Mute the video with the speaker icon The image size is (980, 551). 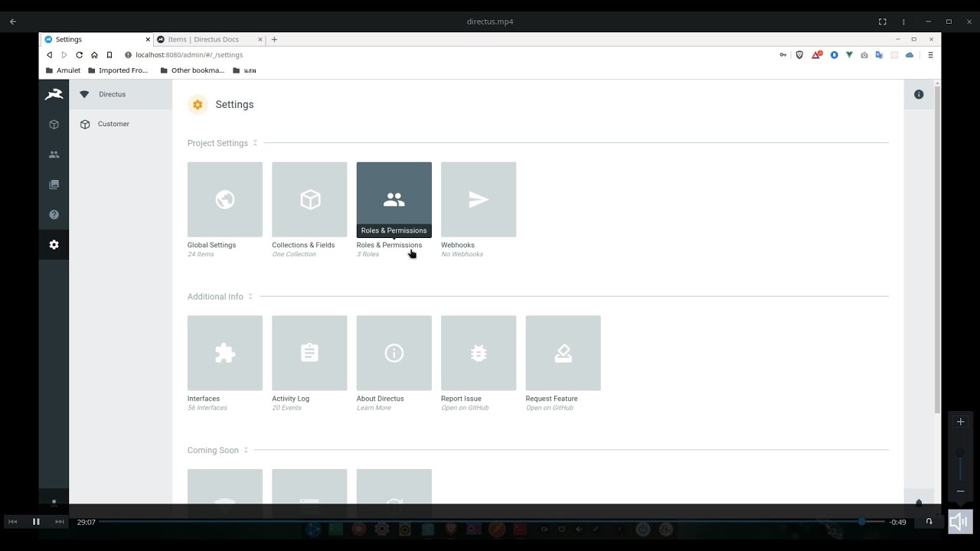tap(960, 522)
